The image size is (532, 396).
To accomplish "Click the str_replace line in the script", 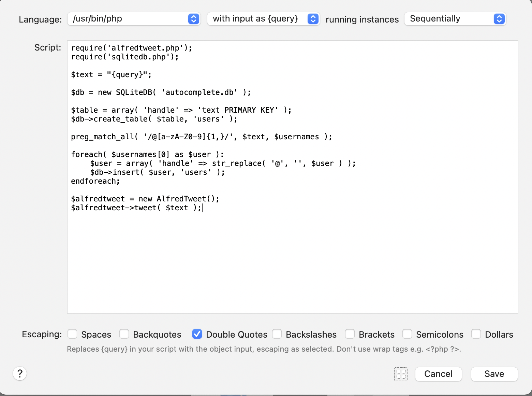I will (223, 163).
